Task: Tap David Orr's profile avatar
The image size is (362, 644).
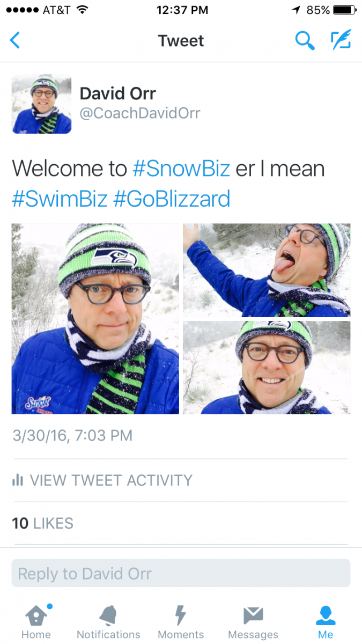Action: tap(42, 104)
